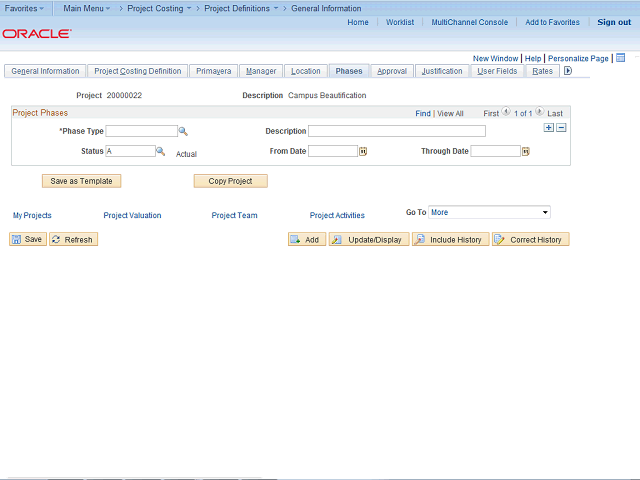Screen dimensions: 640x480
Task: Open the User Fields tab
Action: [497, 71]
